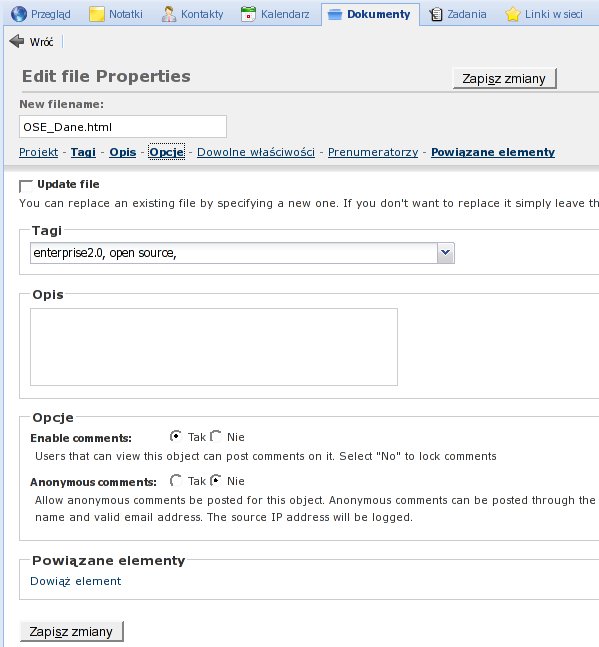
Task: Tick the Update file checkbox
Action: [x=26, y=186]
